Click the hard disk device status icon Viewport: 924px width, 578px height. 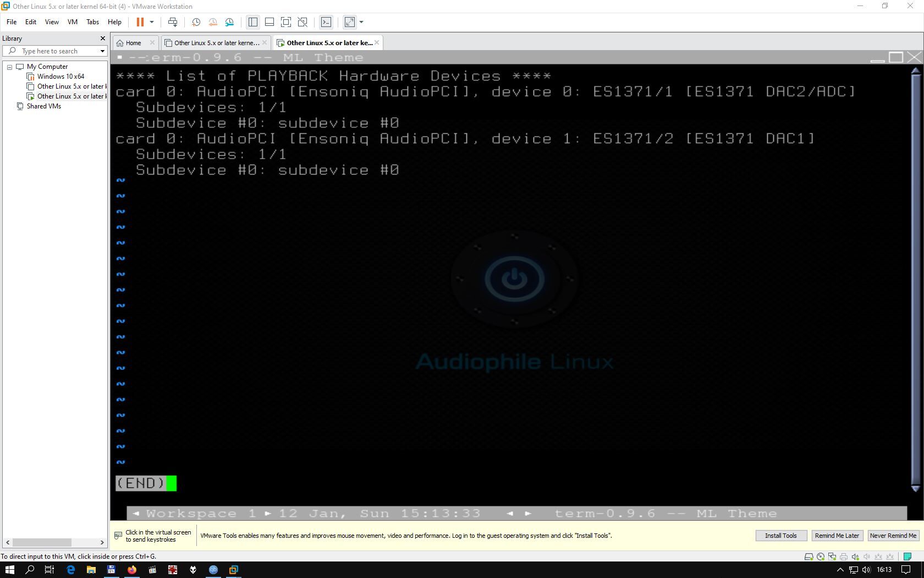809,557
